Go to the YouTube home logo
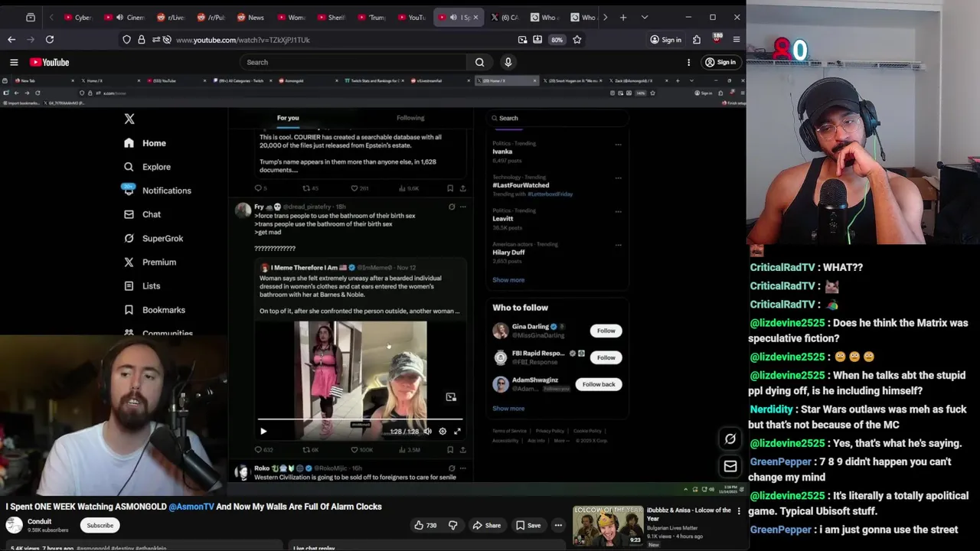 pyautogui.click(x=50, y=62)
